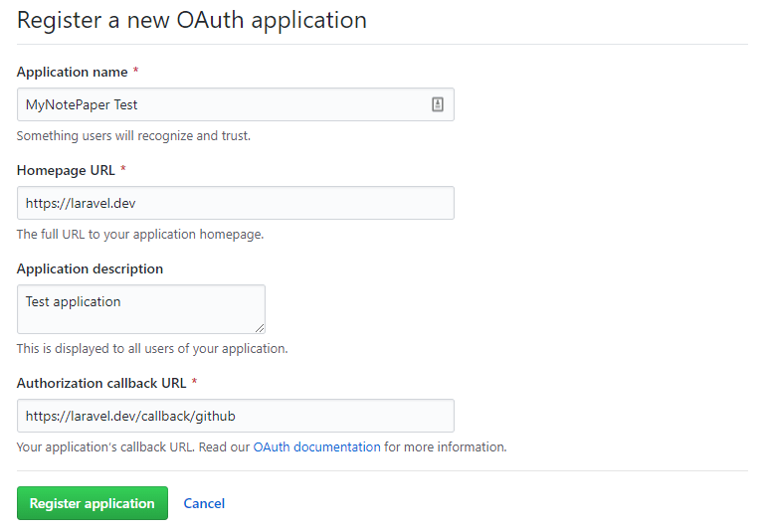Select the Authorization callback URL input field
Image resolution: width=769 pixels, height=532 pixels.
click(x=236, y=416)
